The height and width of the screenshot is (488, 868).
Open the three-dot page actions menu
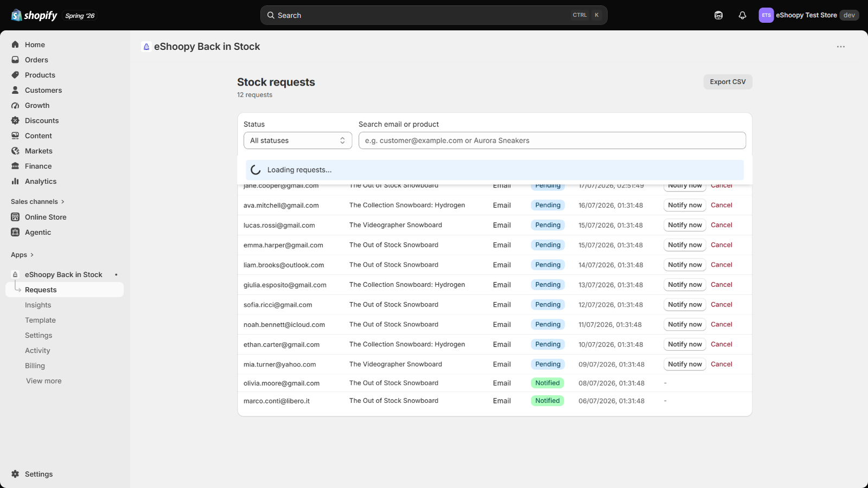coord(841,47)
